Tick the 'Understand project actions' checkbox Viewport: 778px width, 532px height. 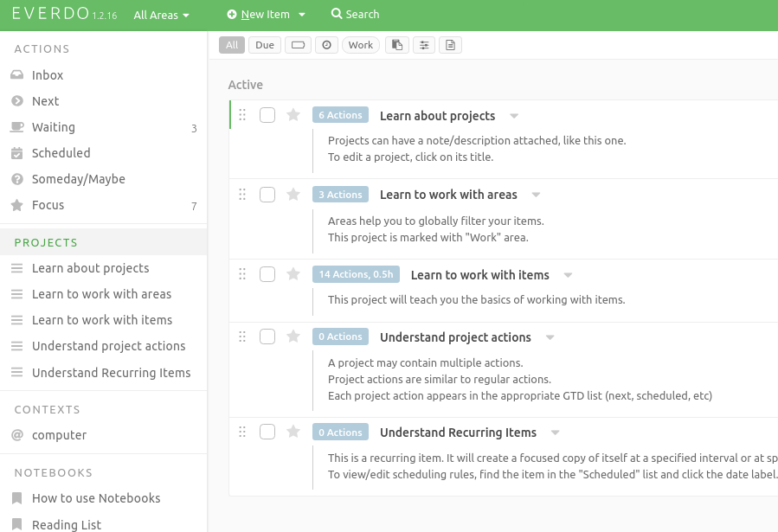click(x=267, y=337)
